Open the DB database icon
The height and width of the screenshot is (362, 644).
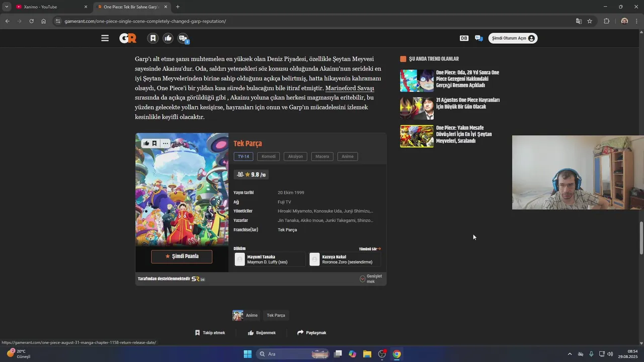(464, 38)
